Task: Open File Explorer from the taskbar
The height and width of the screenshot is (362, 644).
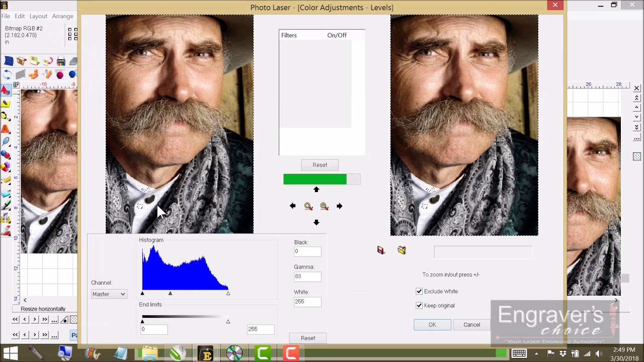Action: click(149, 353)
